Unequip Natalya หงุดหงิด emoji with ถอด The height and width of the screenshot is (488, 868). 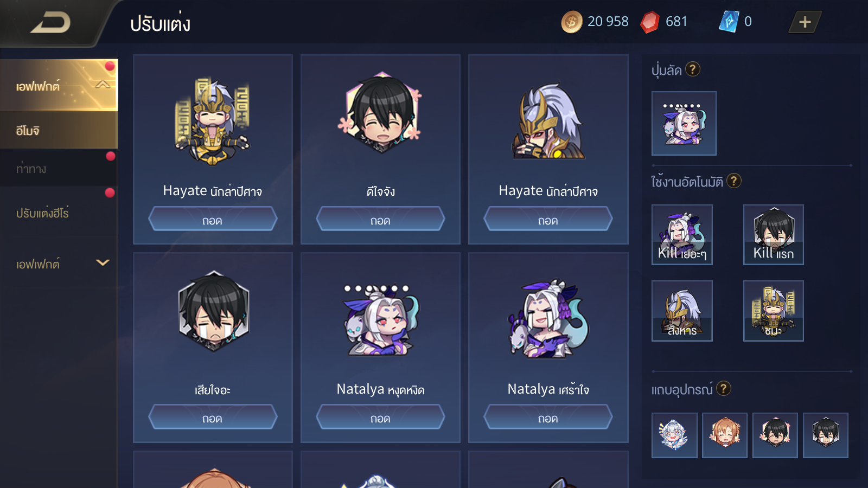(380, 418)
